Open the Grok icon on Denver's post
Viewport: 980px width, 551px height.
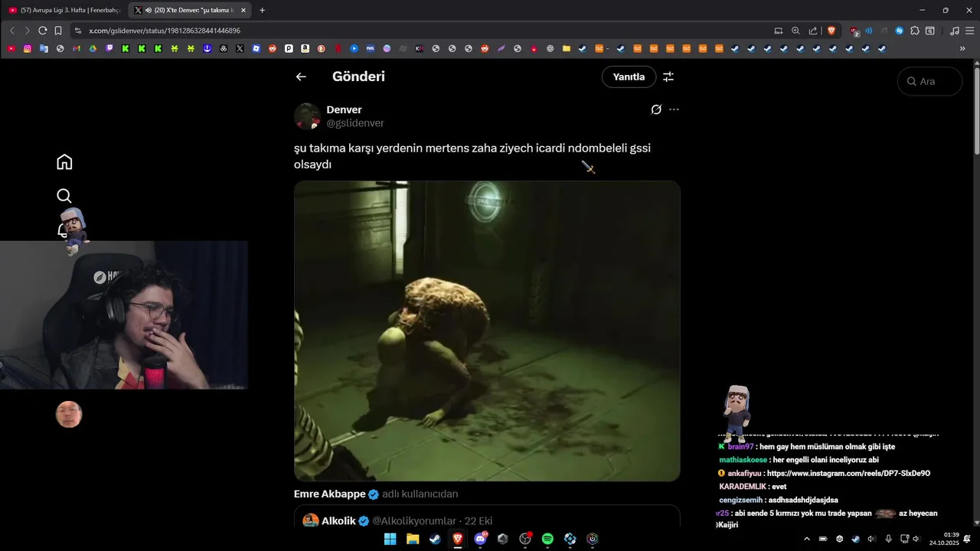click(x=656, y=109)
